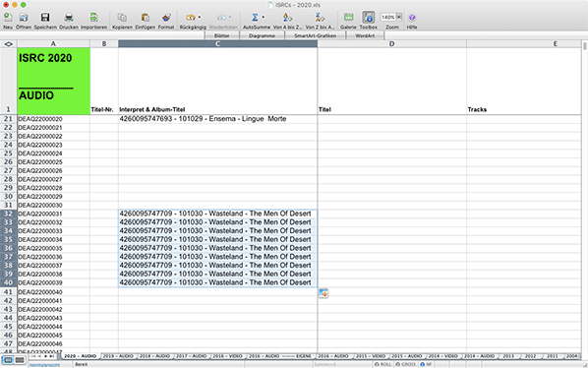
Task: Open the Diagramme gallery tab
Action: point(262,35)
